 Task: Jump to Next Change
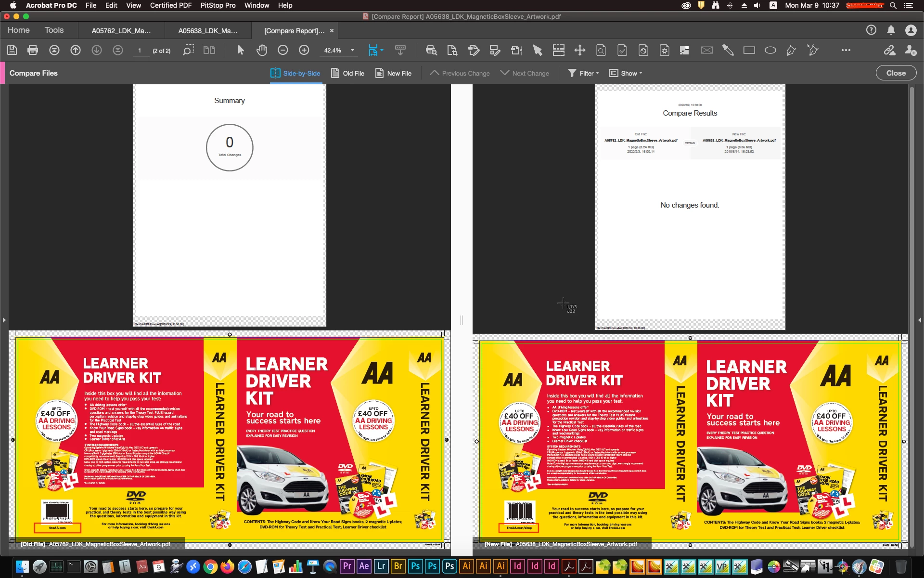pyautogui.click(x=525, y=73)
